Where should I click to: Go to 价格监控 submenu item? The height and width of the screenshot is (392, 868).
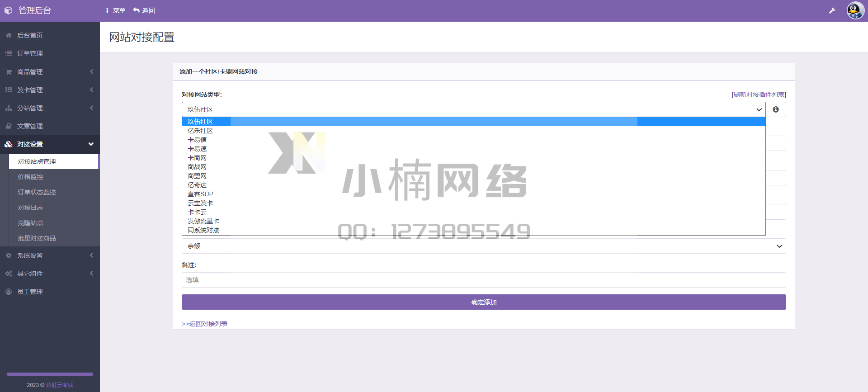pyautogui.click(x=54, y=177)
